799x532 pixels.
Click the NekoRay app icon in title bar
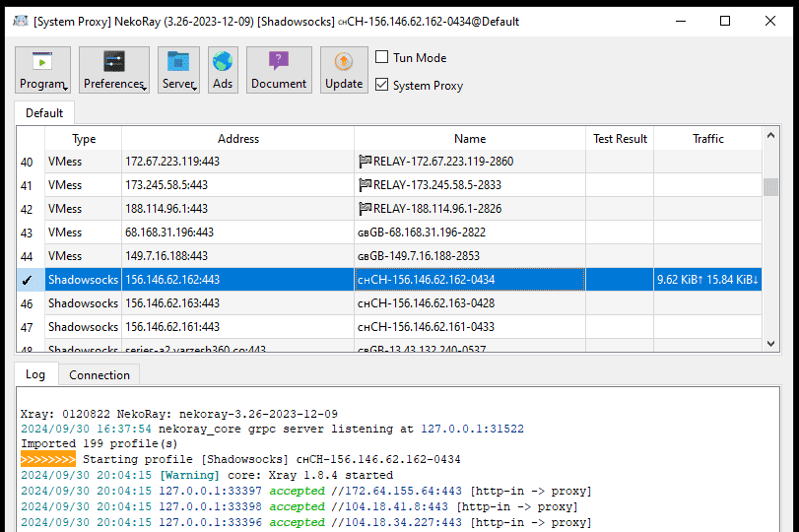(x=21, y=22)
